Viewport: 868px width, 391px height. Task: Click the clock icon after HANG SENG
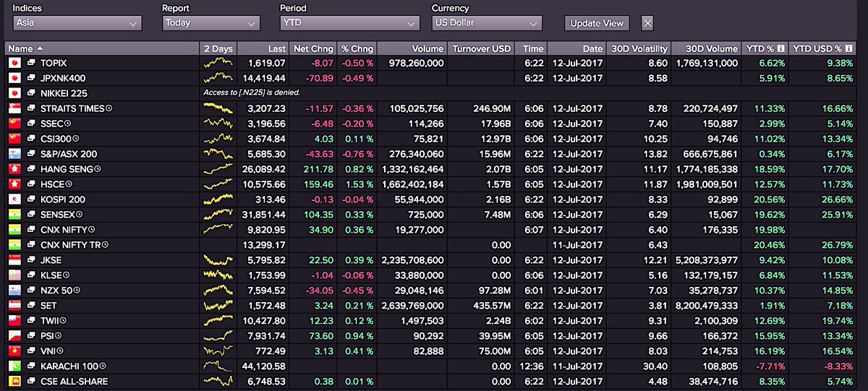(98, 168)
